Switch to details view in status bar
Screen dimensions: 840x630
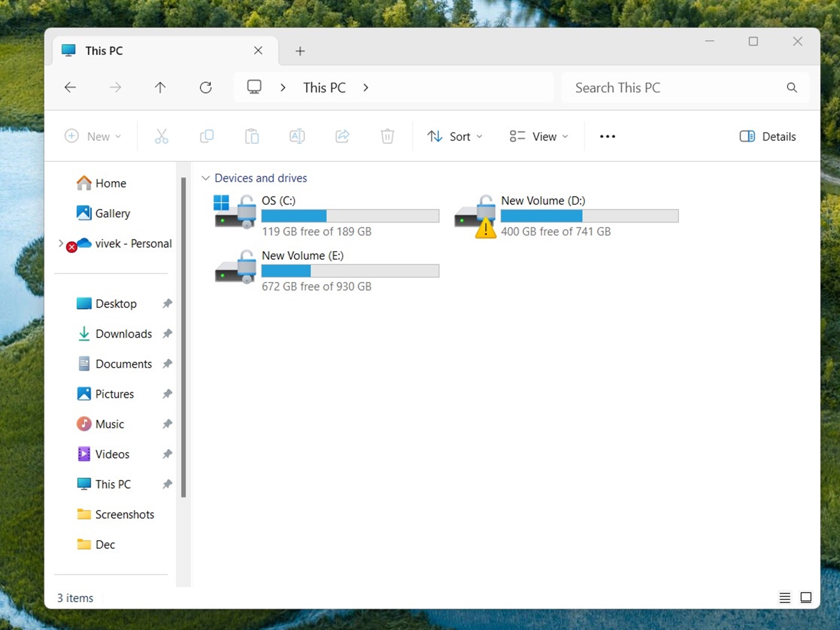(x=784, y=597)
